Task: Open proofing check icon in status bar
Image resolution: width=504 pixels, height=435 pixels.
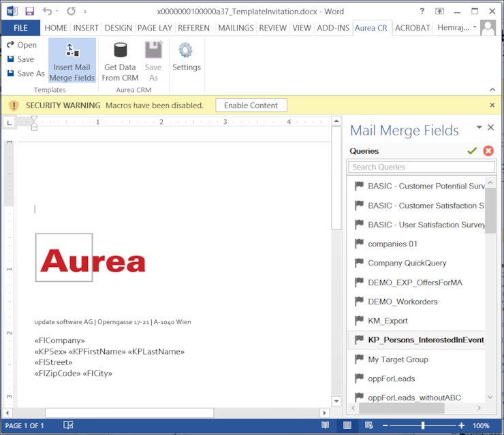Action: point(68,425)
